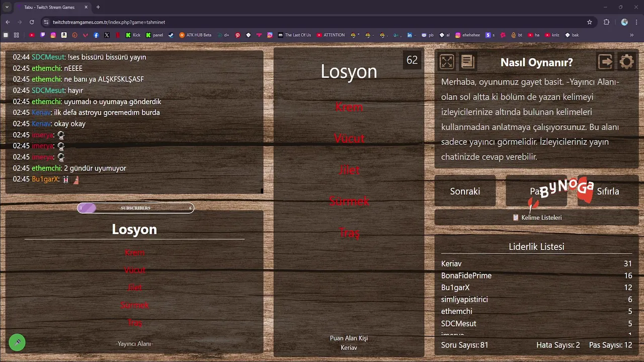644x362 pixels.
Task: Select Keriav in the leaderboard
Action: (536, 263)
